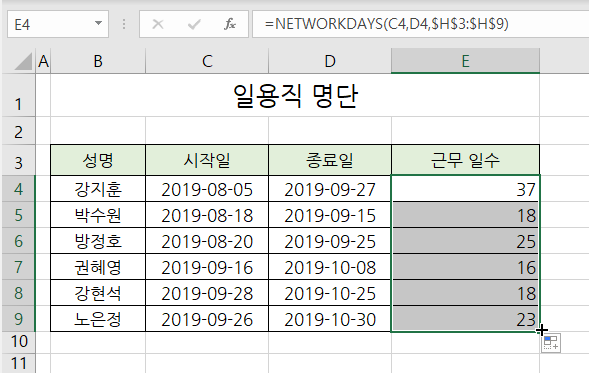The height and width of the screenshot is (373, 589).
Task: Select 강현석's work days cell
Action: point(465,292)
